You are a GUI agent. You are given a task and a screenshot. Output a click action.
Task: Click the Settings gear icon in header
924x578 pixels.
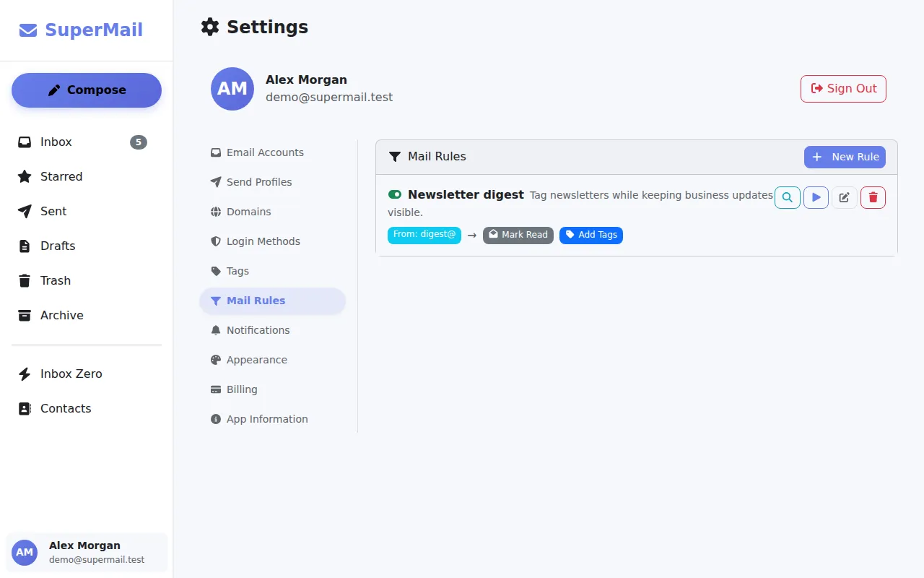[210, 27]
